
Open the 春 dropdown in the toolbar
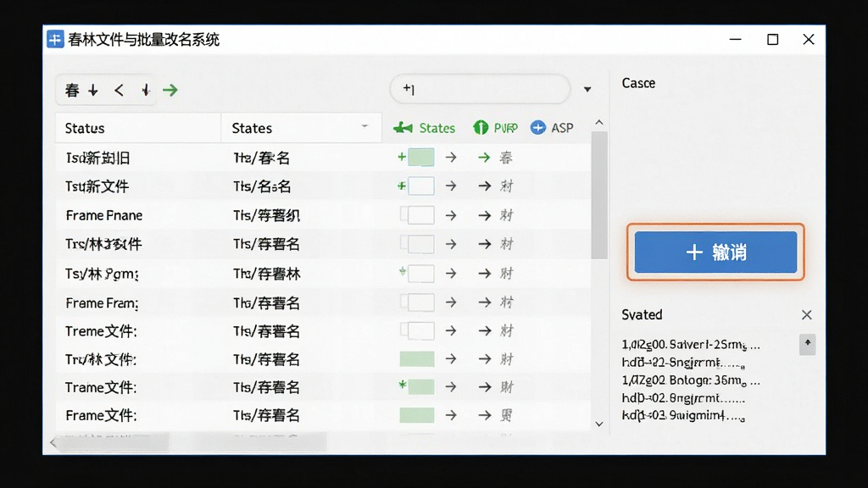pyautogui.click(x=81, y=90)
